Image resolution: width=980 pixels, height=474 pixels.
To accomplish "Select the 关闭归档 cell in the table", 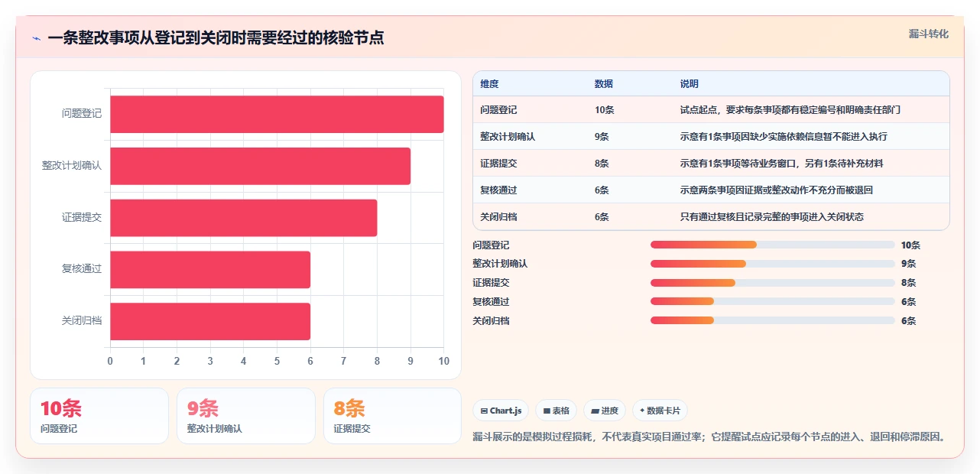I will coord(499,217).
